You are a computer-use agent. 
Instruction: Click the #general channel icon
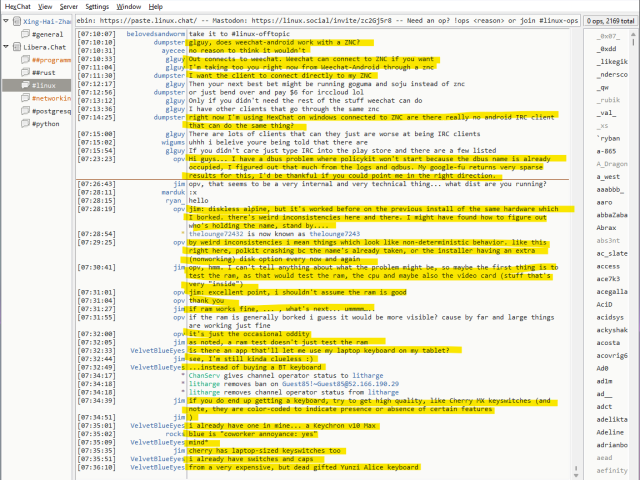[25, 34]
